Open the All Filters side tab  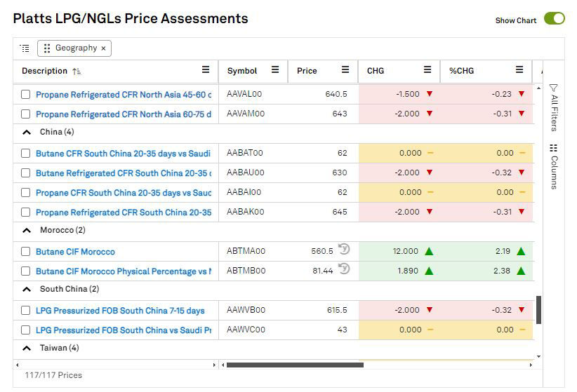554,107
